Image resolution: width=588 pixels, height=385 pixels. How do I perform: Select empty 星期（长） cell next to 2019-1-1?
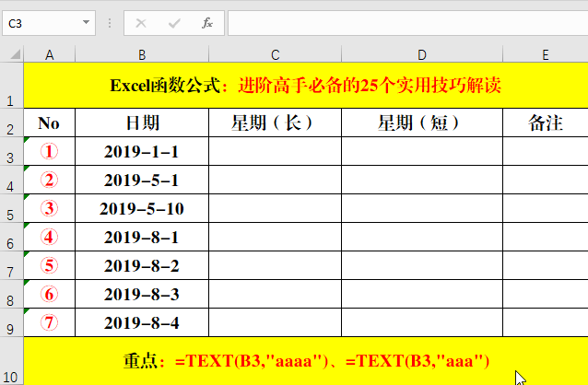pyautogui.click(x=275, y=151)
